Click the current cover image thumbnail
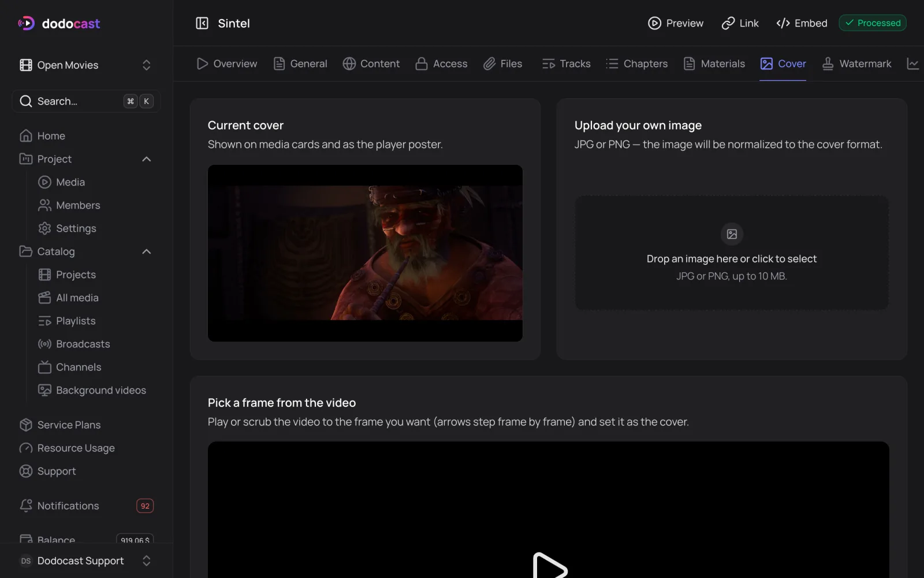The image size is (924, 578). [365, 253]
